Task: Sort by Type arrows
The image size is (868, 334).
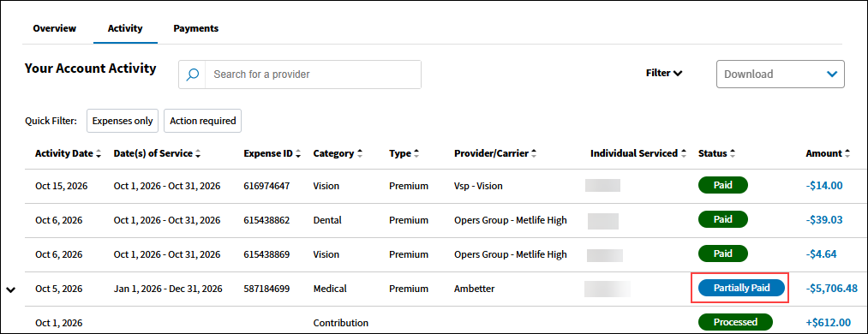Action: coord(416,154)
